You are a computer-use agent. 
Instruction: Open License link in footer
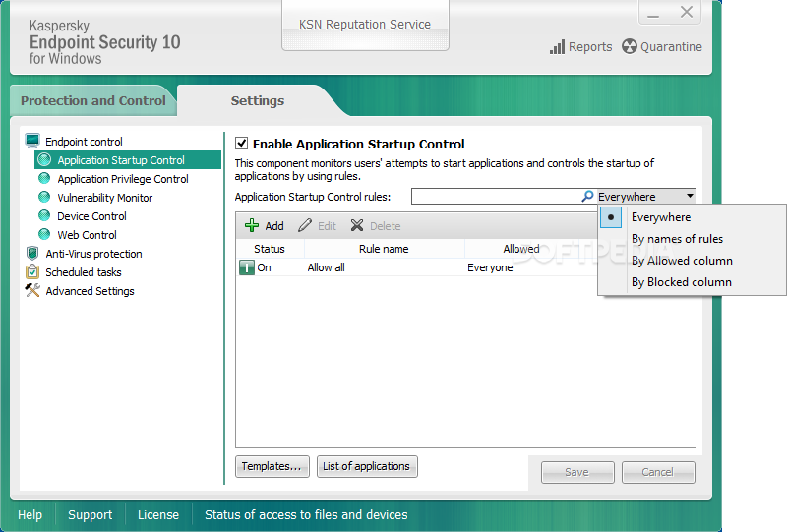(x=158, y=515)
